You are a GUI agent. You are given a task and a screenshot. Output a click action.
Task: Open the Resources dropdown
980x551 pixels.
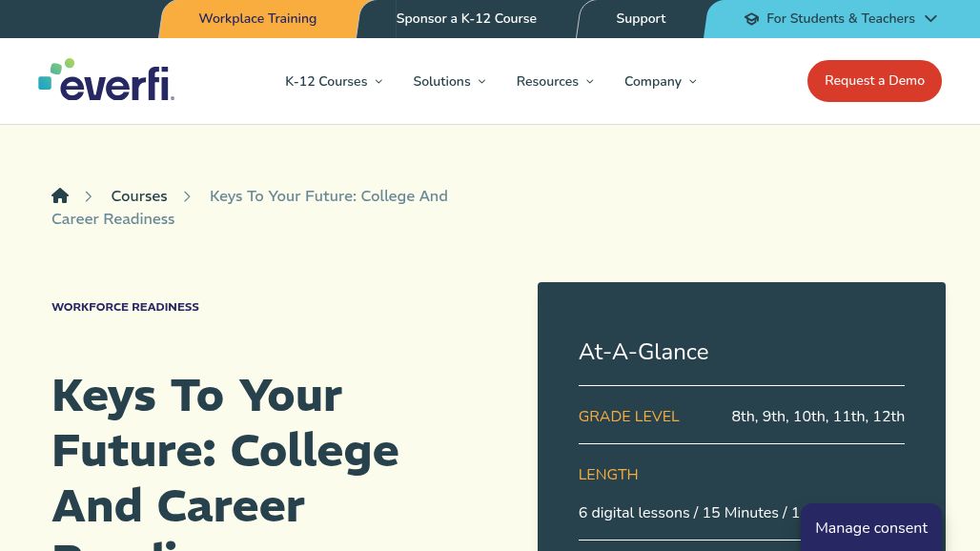[x=555, y=81]
